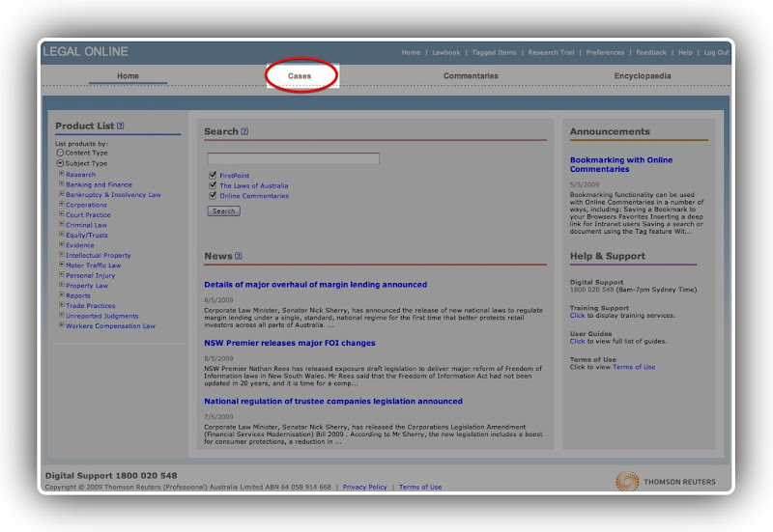Open Terms of Use link in Help & Support
Viewport: 773px width, 532px height.
click(x=634, y=367)
